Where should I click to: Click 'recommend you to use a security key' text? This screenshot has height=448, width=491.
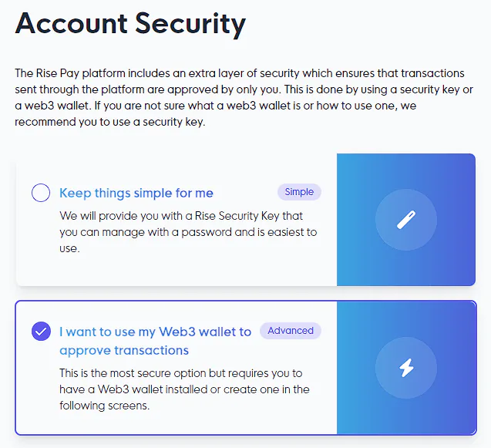[109, 122]
